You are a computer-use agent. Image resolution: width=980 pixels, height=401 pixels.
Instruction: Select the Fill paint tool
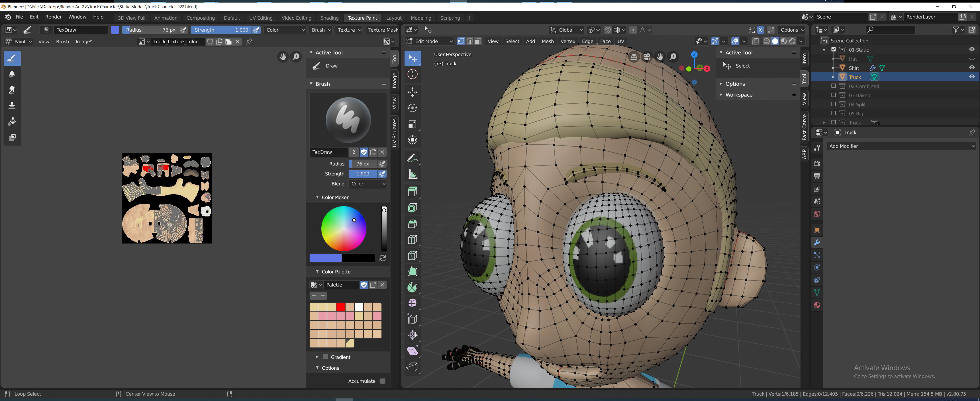point(12,122)
